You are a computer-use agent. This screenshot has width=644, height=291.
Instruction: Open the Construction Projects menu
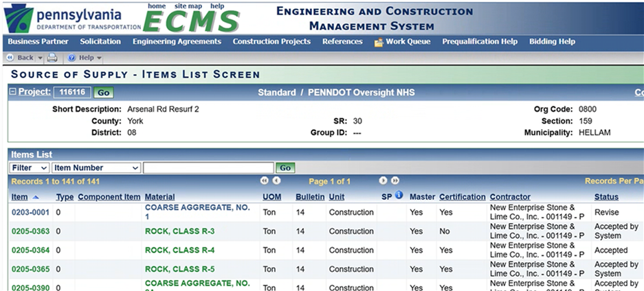(x=272, y=41)
